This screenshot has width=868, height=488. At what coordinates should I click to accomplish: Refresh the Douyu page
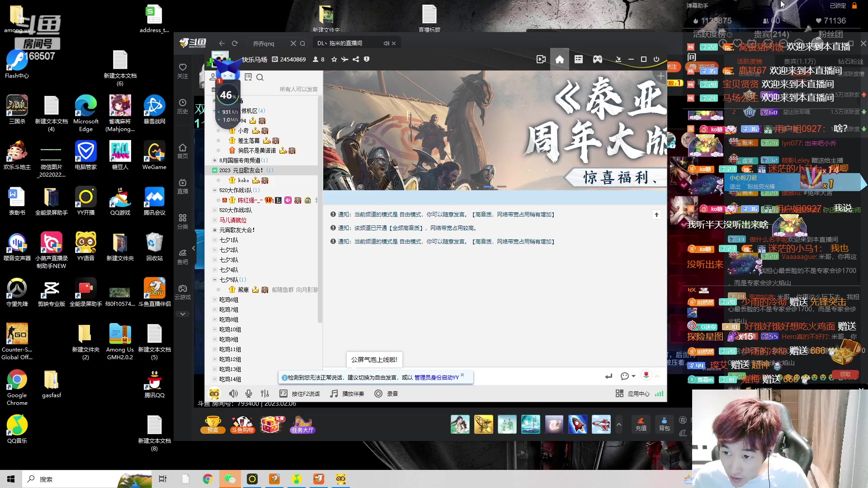pyautogui.click(x=235, y=43)
